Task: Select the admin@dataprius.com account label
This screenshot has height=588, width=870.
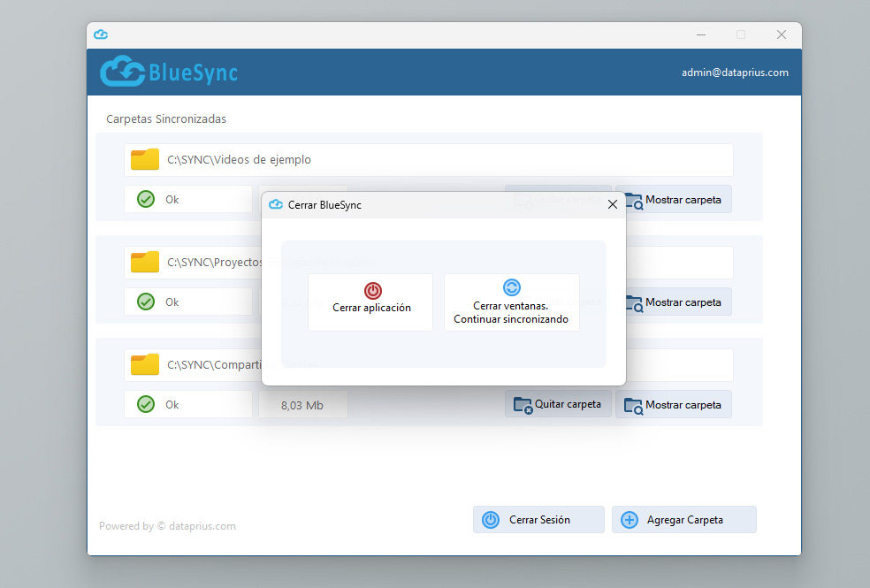Action: (x=735, y=73)
